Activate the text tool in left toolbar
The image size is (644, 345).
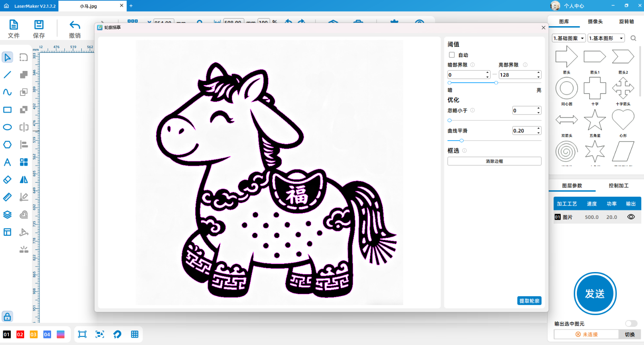(x=7, y=162)
